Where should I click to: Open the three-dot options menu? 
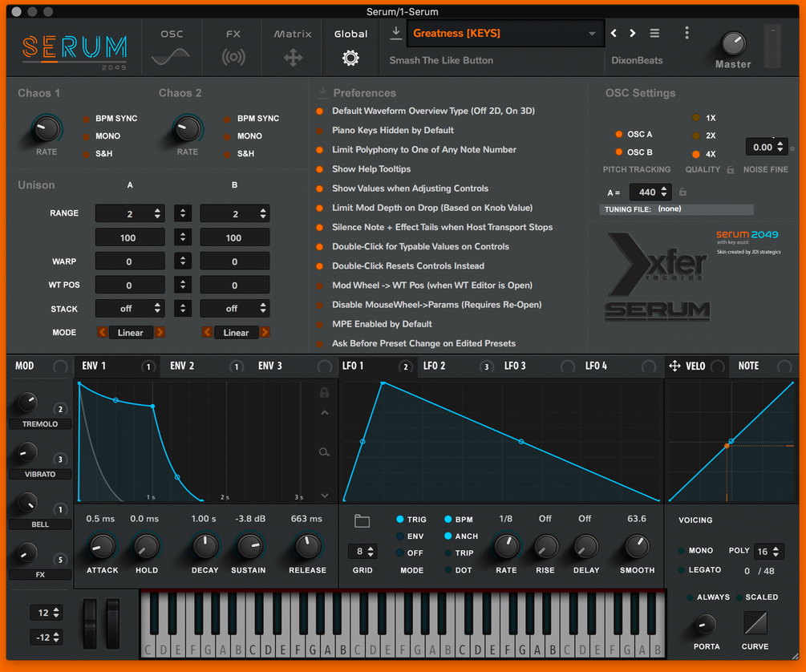[x=687, y=33]
